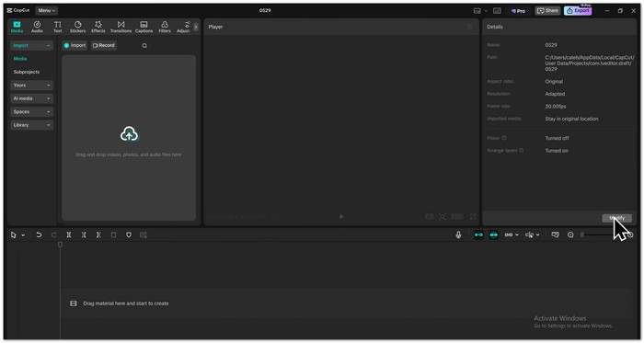
Task: Click the Delete left trim icon
Action: [x=84, y=235]
